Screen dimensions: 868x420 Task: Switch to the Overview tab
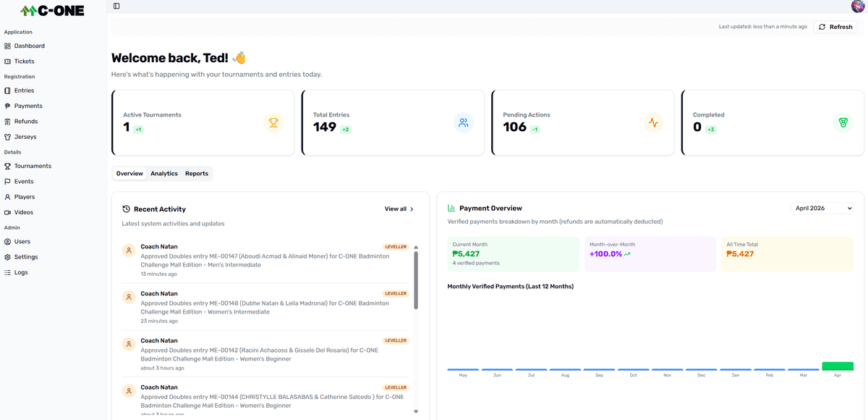(129, 174)
